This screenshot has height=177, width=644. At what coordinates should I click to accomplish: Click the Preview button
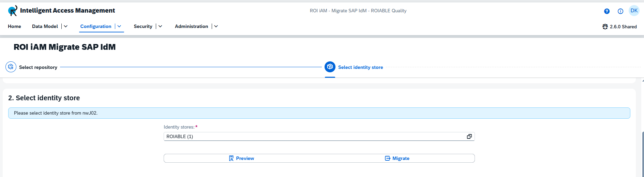point(241,158)
